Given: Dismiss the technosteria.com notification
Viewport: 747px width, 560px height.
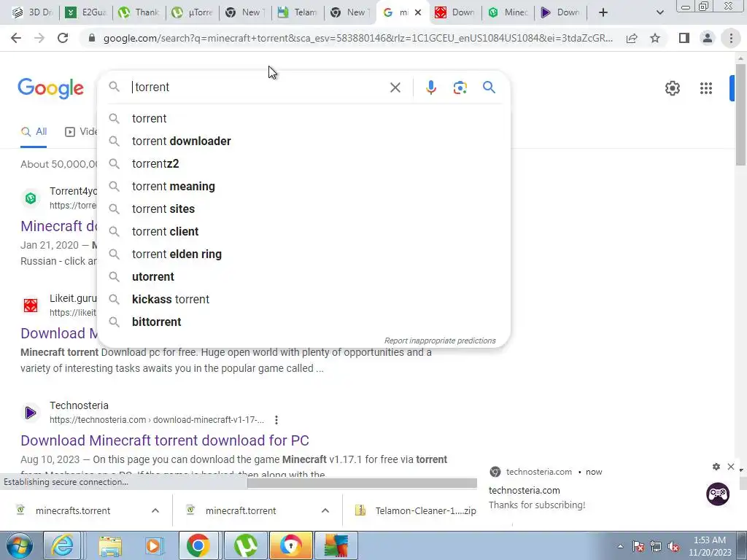Looking at the screenshot, I should [x=731, y=467].
